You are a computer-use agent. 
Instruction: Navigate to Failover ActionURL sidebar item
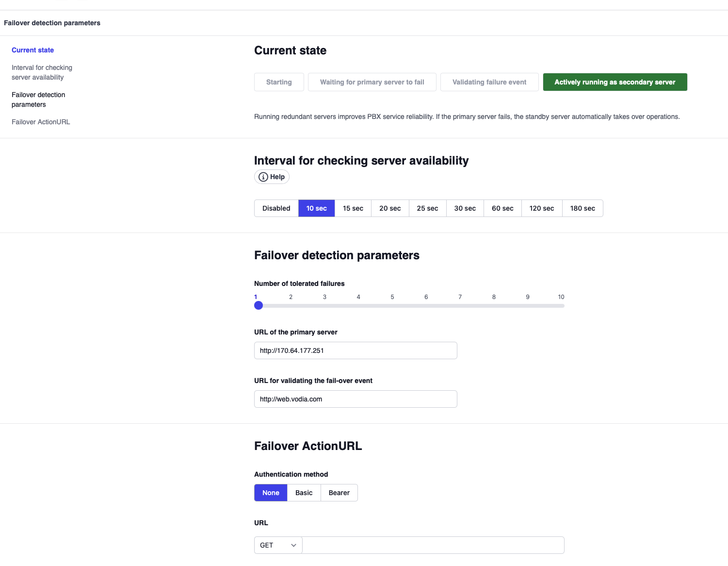pos(41,122)
